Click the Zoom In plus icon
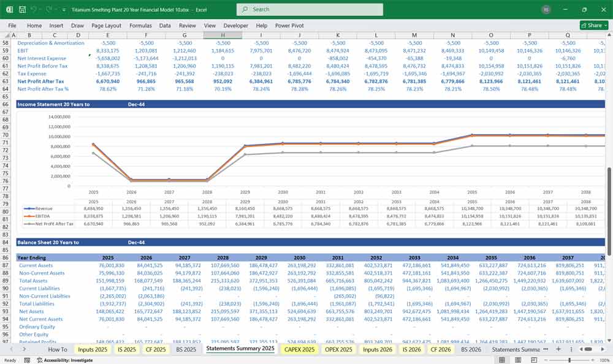Viewport: 613px width, 364px height. [593, 360]
